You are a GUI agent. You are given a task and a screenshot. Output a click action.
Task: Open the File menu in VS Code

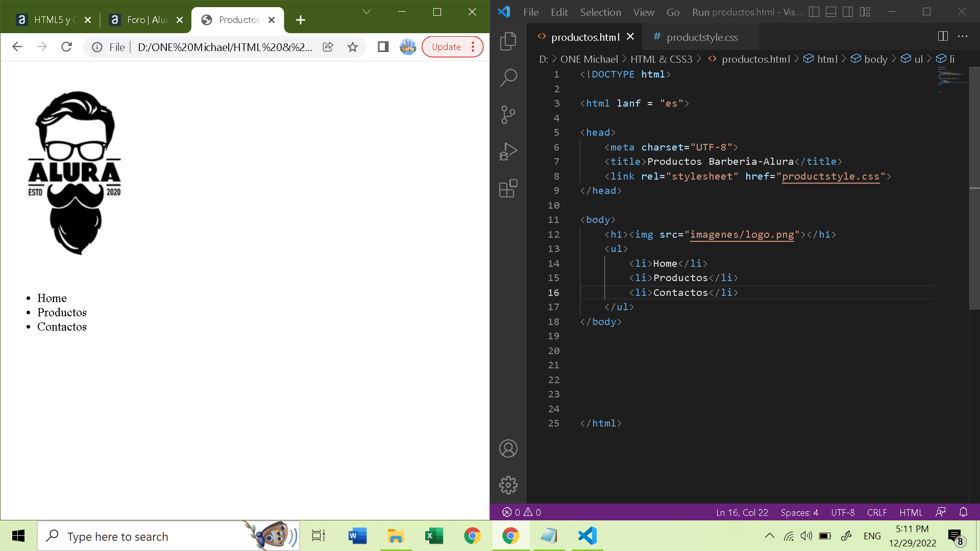click(531, 12)
